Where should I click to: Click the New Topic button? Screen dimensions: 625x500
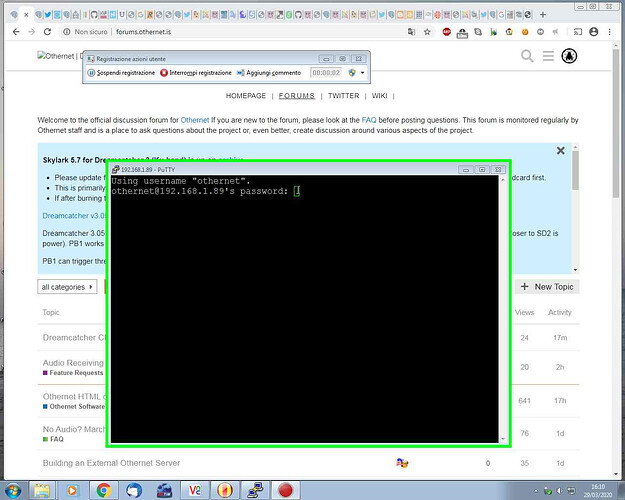pyautogui.click(x=547, y=287)
